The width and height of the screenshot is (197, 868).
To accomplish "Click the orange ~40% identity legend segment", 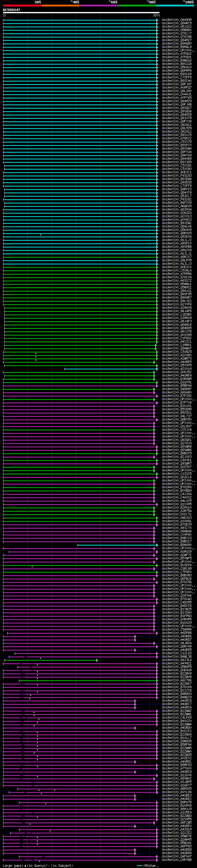I will pyautogui.click(x=60, y=6).
